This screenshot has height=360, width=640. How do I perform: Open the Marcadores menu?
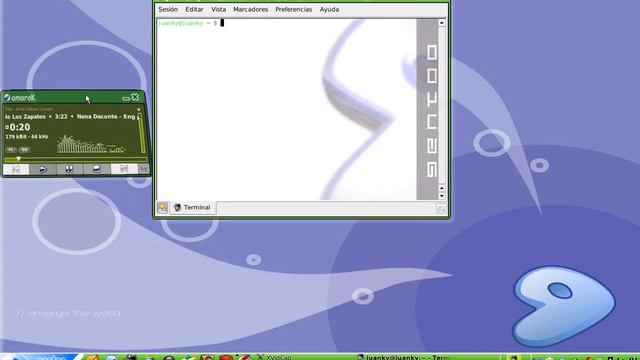[x=251, y=9]
